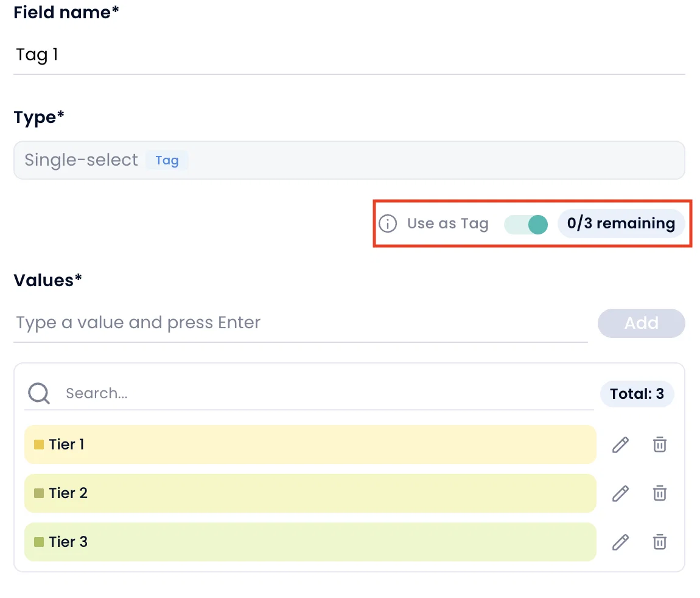Delete the Tier 2 value with trash icon
Viewport: 700px width, 598px height.
pos(659,493)
